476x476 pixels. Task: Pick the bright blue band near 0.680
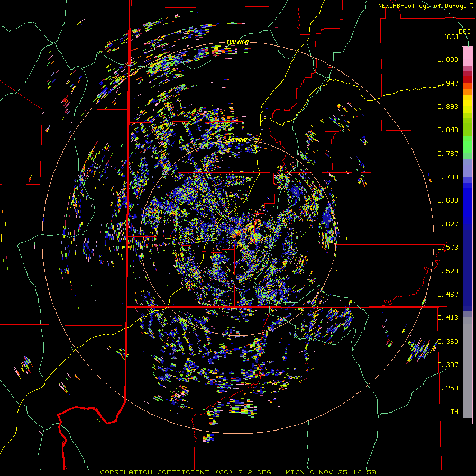coord(467,204)
